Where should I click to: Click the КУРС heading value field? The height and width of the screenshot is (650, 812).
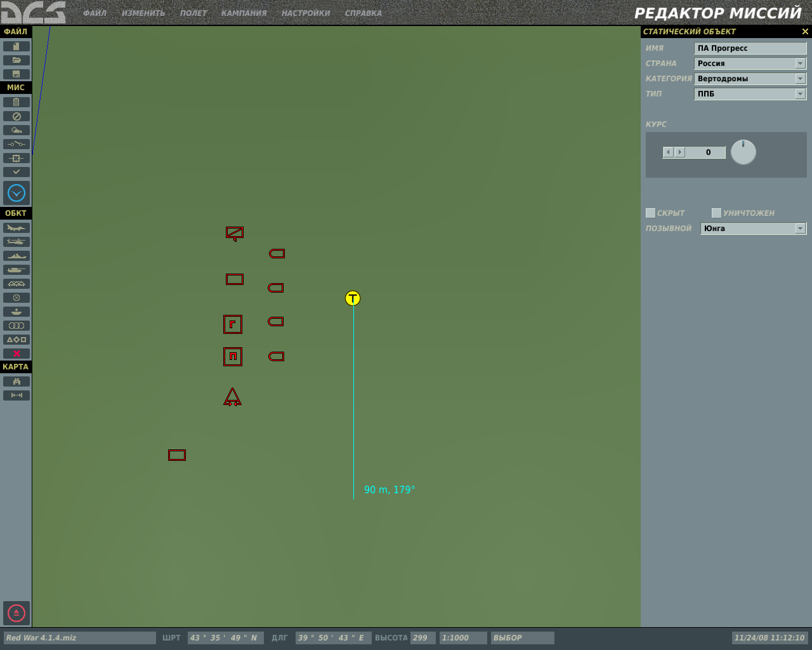705,152
